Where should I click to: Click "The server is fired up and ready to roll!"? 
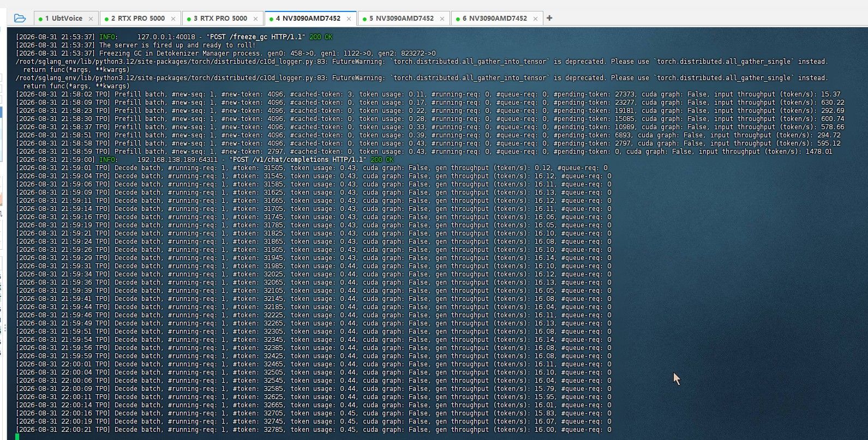tap(177, 45)
